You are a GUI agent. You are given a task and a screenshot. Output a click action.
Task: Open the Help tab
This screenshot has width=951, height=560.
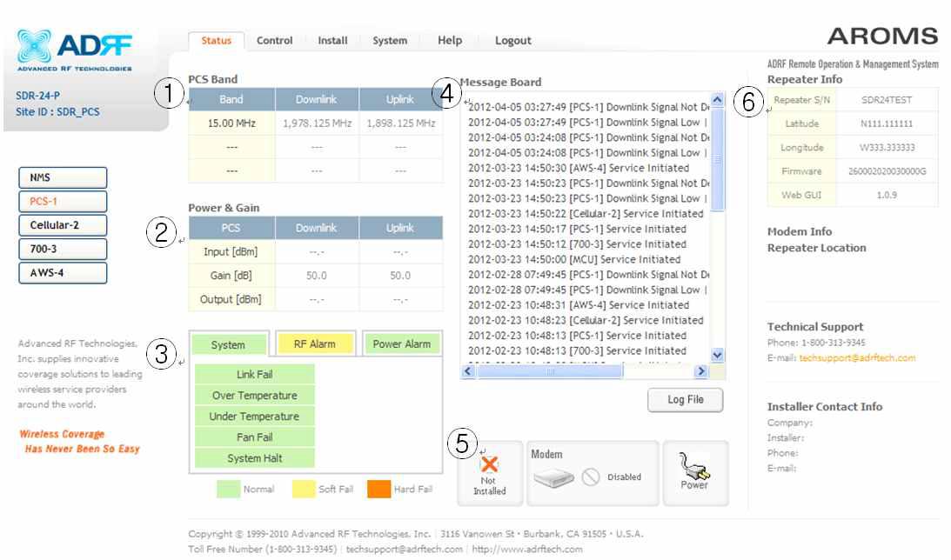pyautogui.click(x=450, y=41)
